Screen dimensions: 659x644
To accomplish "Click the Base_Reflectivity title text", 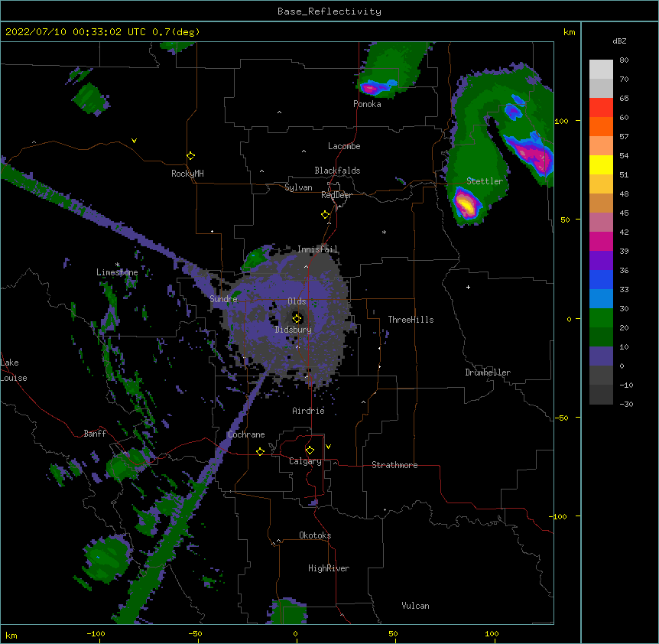I will coord(329,11).
